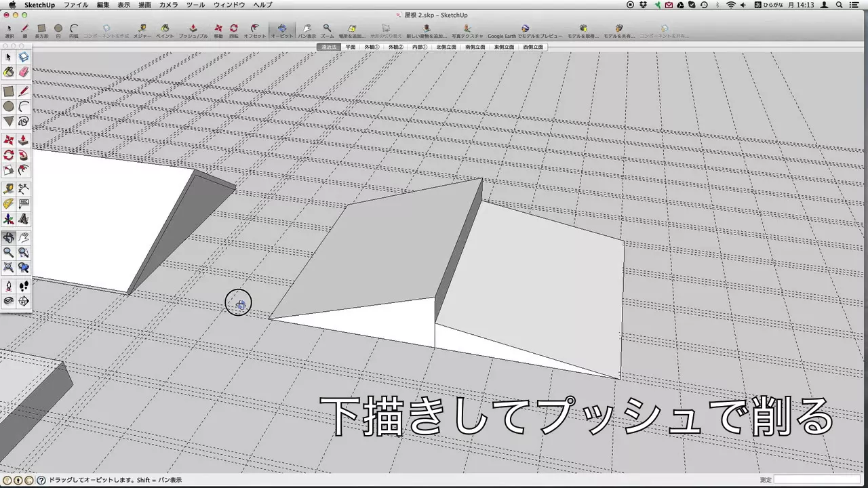Viewport: 868px width, 488px height.
Task: Open the ウィンドウ menu
Action: click(229, 5)
